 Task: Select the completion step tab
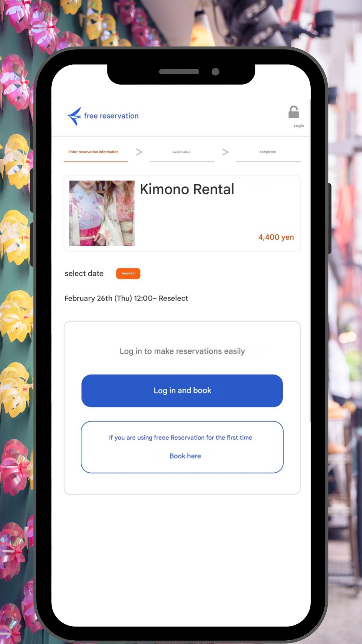(268, 152)
